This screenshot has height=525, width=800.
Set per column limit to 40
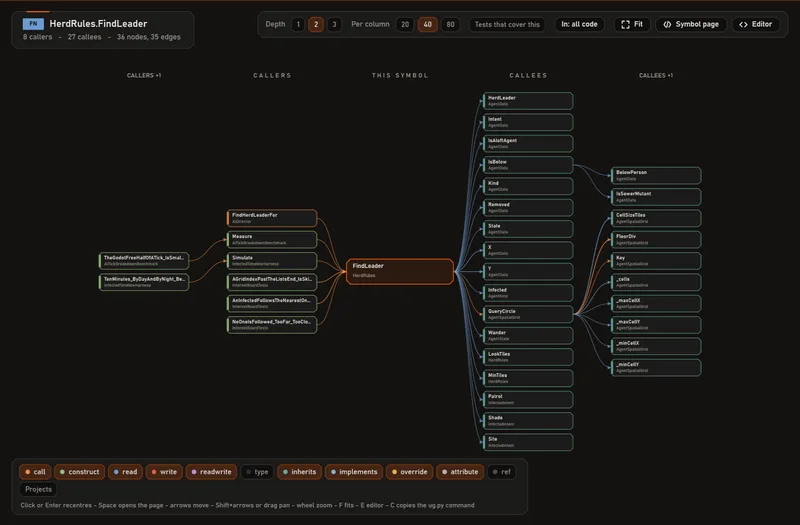(428, 24)
